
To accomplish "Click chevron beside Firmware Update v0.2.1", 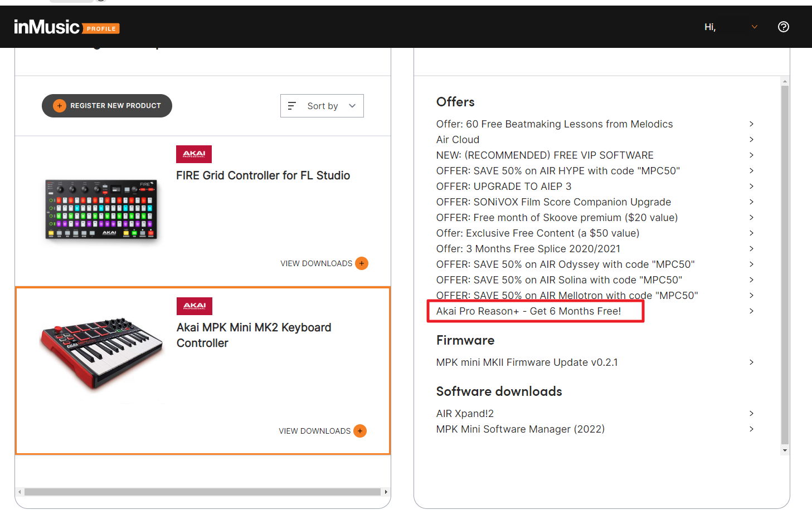I will (x=751, y=362).
